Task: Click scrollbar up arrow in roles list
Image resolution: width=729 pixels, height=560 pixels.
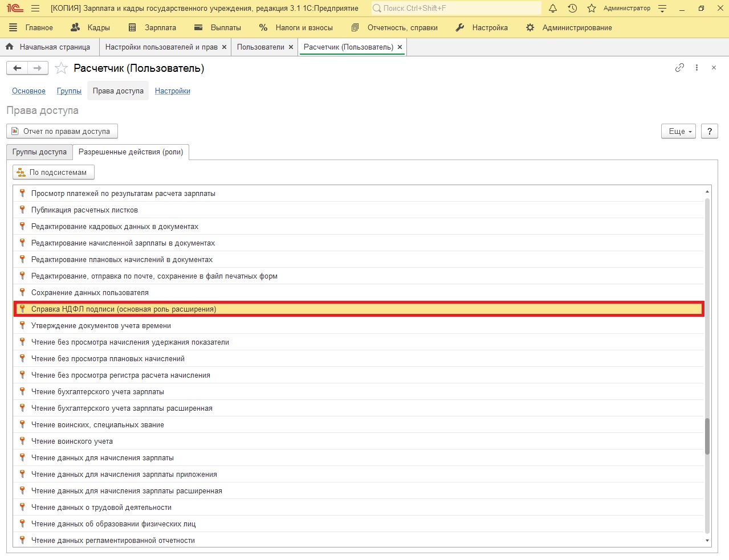Action: tap(707, 192)
